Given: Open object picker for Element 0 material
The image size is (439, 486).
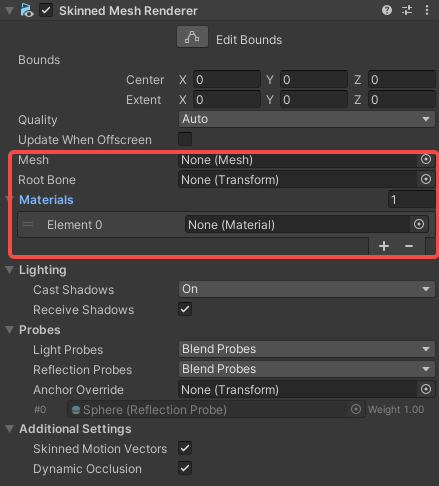Looking at the screenshot, I should 419,224.
